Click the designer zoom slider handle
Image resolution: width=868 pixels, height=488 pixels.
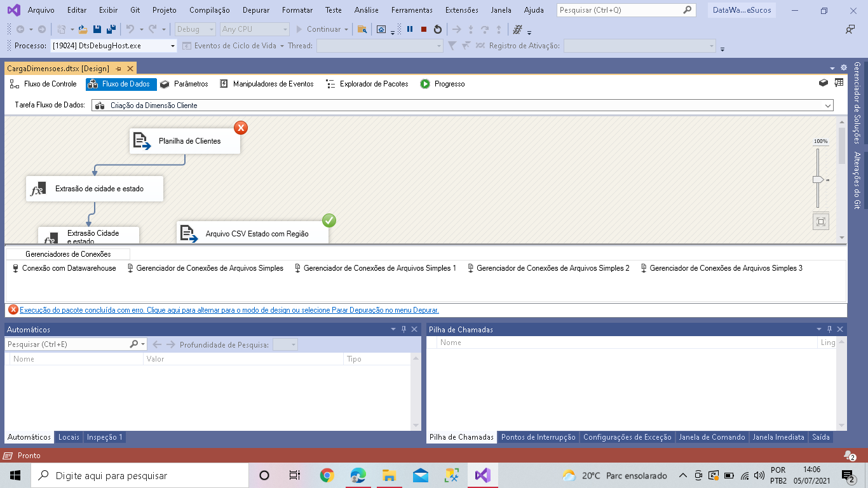click(x=818, y=180)
